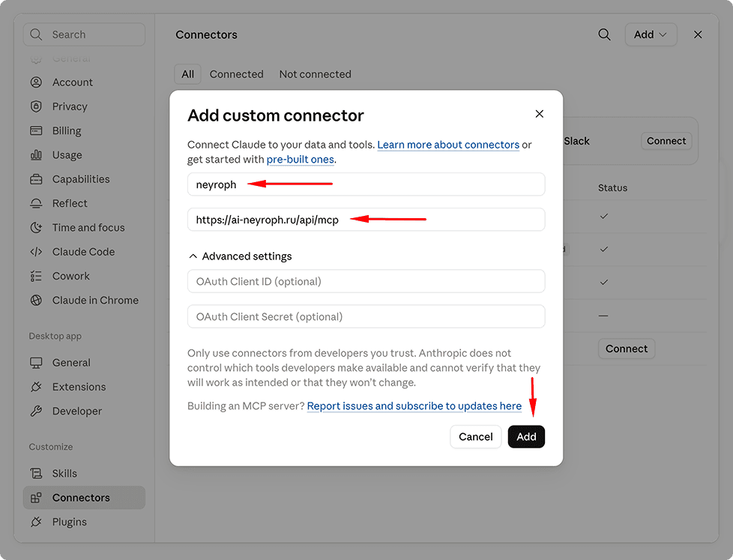
Task: Click the desktop General monitor icon
Action: [x=36, y=363]
